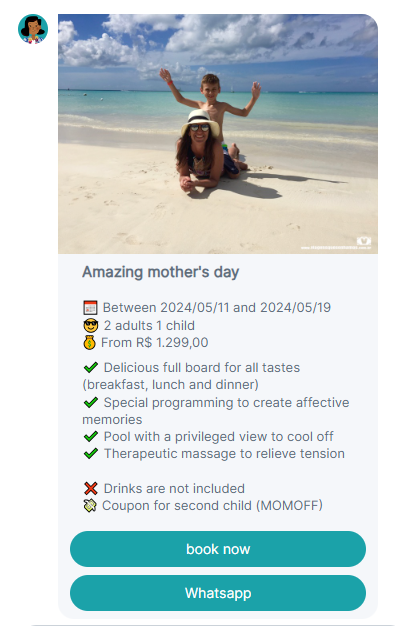Image resolution: width=407 pixels, height=626 pixels.
Task: Click the 2024/05/11 to 2024/05/19 date range
Action: [217, 308]
